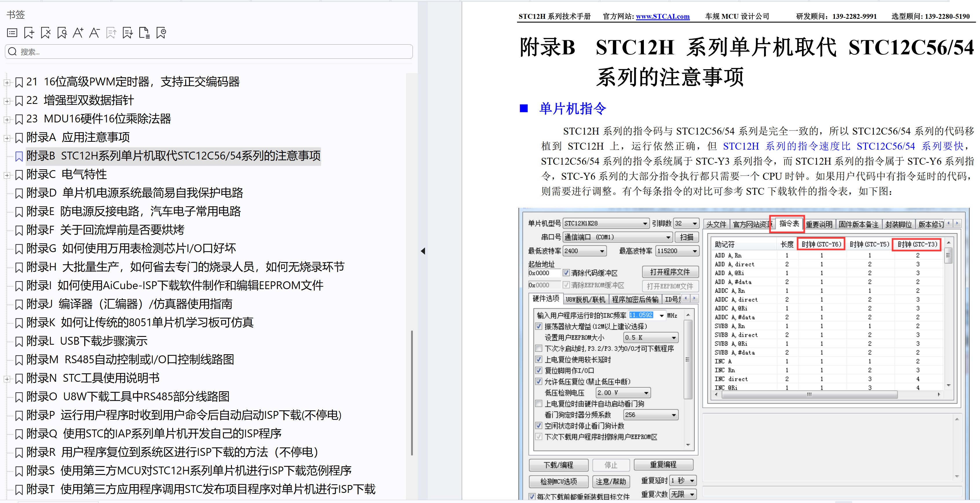The width and height of the screenshot is (980, 503).
Task: Expand bookmark 21 16位高级PWM定时器
Action: coord(7,82)
